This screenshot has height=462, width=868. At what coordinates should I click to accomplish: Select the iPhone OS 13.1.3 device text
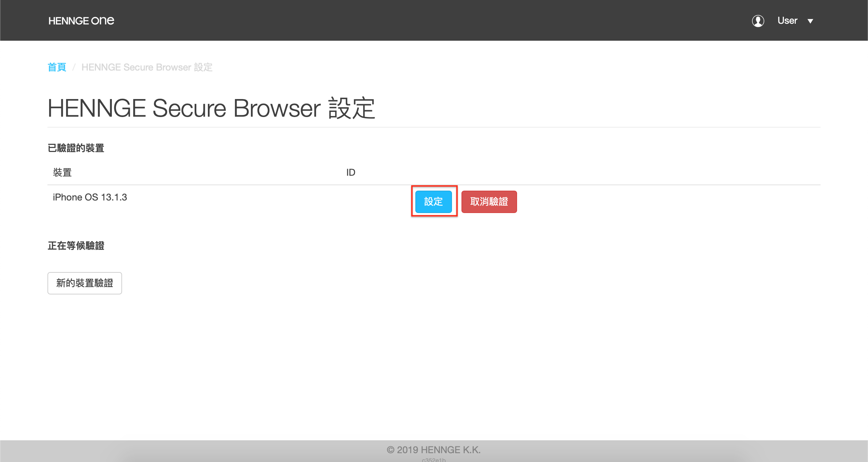click(90, 197)
